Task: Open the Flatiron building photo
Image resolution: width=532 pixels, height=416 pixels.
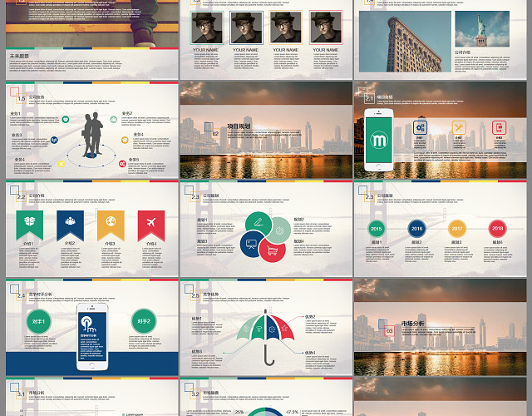Action: [x=405, y=42]
